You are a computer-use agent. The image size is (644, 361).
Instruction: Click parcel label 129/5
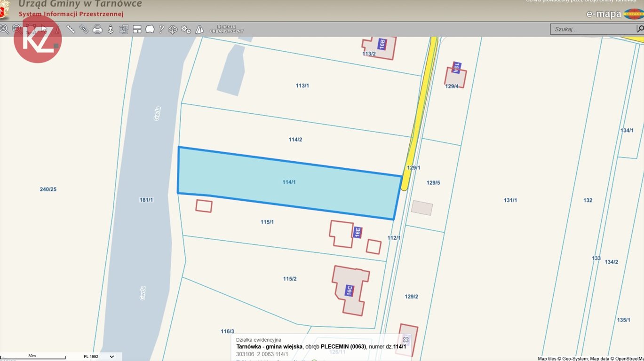[433, 183]
